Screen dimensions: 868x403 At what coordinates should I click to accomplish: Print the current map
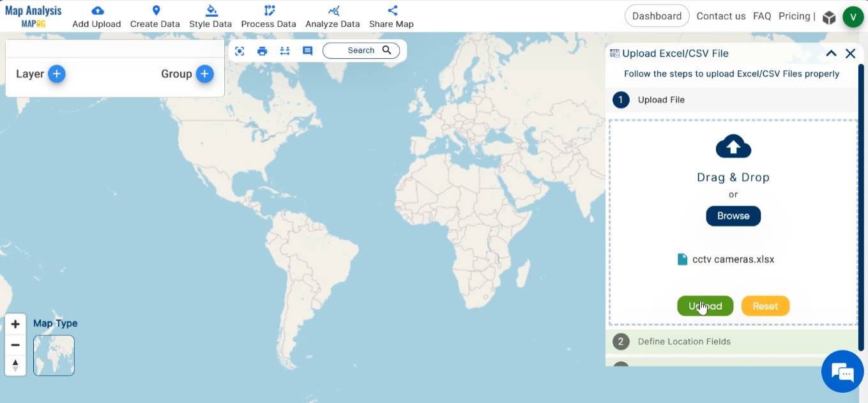click(x=262, y=50)
